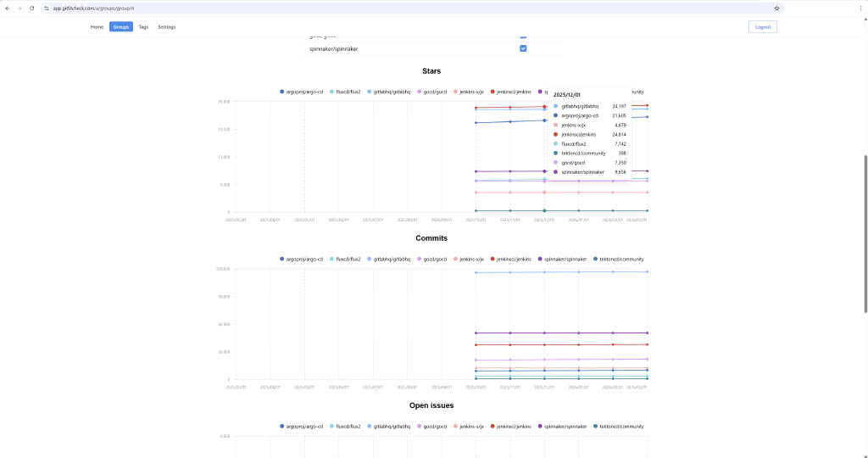868x458 pixels.
Task: Click tektoncd/community in Open issues legend
Action: (x=618, y=427)
